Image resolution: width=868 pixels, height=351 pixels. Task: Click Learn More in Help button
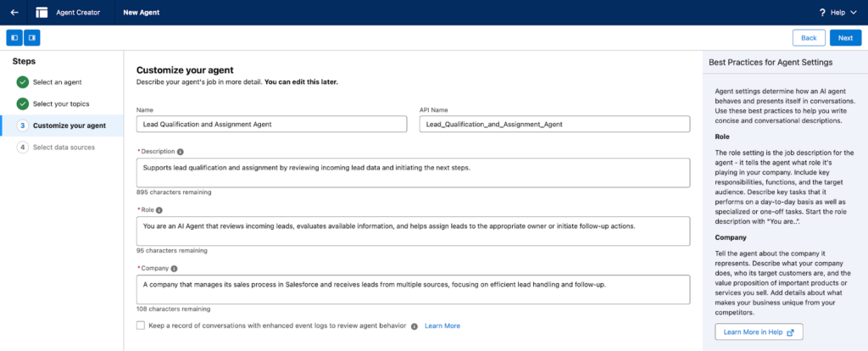[758, 331]
